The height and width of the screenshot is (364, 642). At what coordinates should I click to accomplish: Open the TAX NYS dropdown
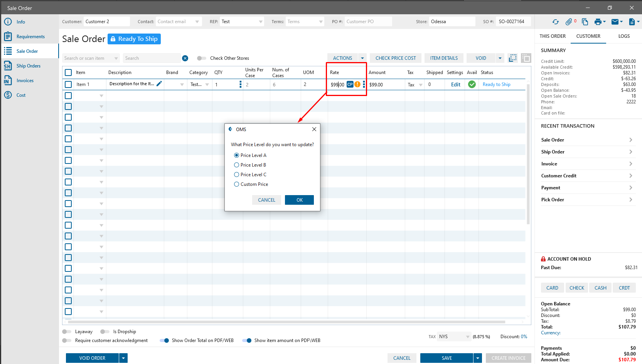pyautogui.click(x=468, y=337)
